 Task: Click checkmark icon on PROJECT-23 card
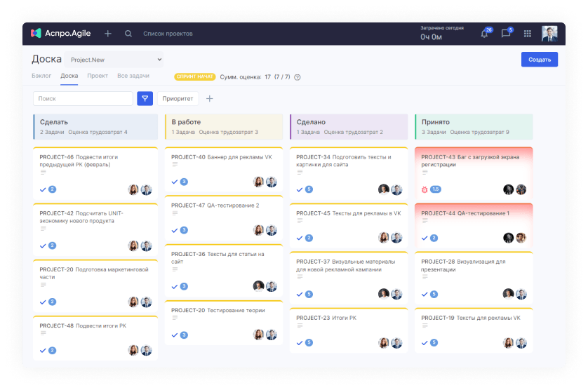tap(299, 343)
